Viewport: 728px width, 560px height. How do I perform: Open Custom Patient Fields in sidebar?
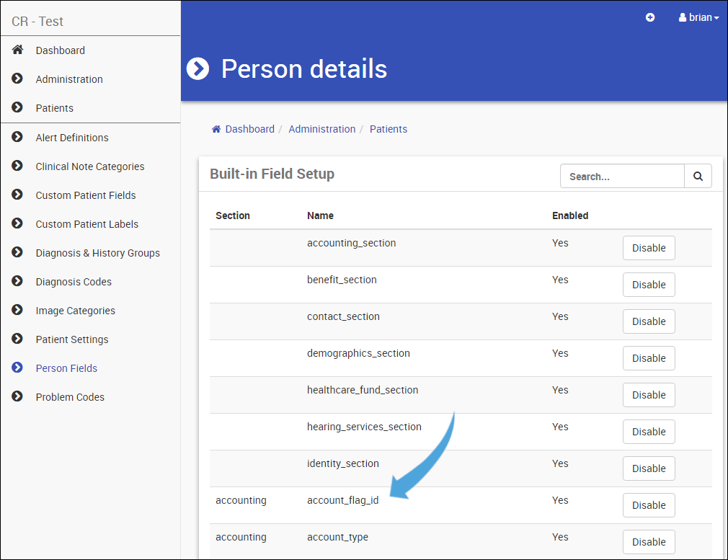tap(86, 195)
